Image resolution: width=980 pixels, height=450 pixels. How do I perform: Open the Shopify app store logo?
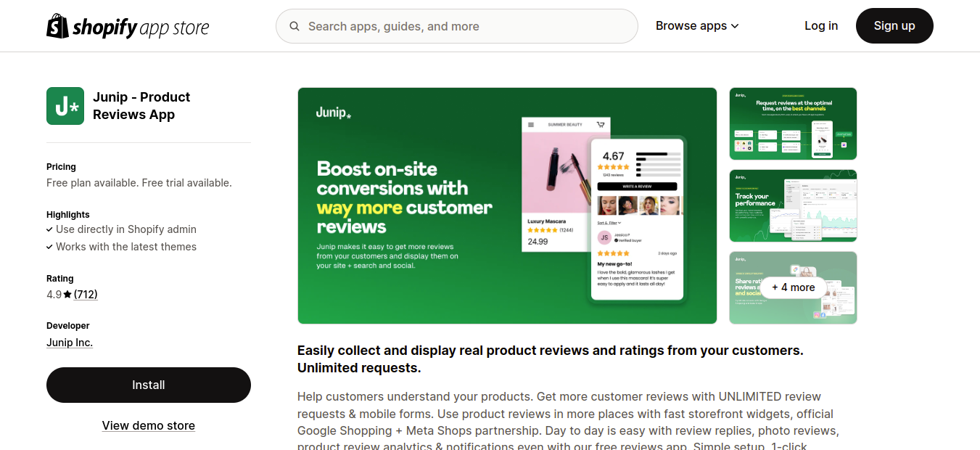(x=128, y=26)
